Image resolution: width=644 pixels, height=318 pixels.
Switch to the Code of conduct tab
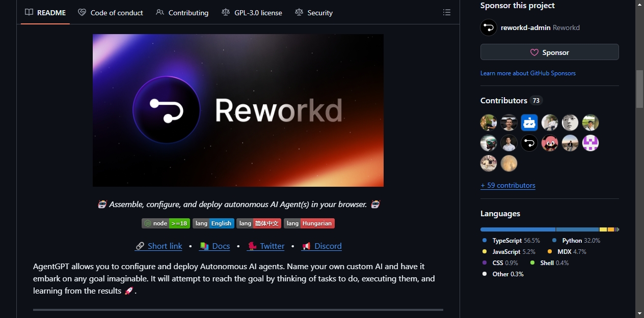coord(111,12)
